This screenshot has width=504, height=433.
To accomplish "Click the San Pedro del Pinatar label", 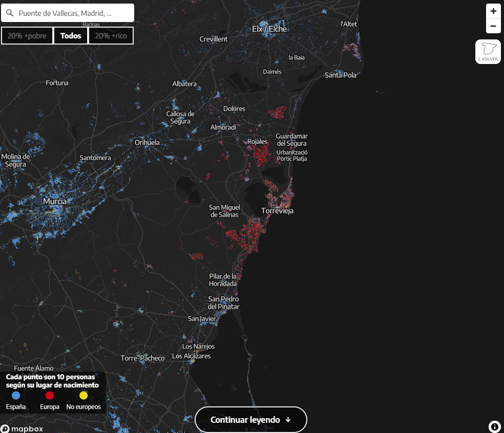I will (x=223, y=302).
